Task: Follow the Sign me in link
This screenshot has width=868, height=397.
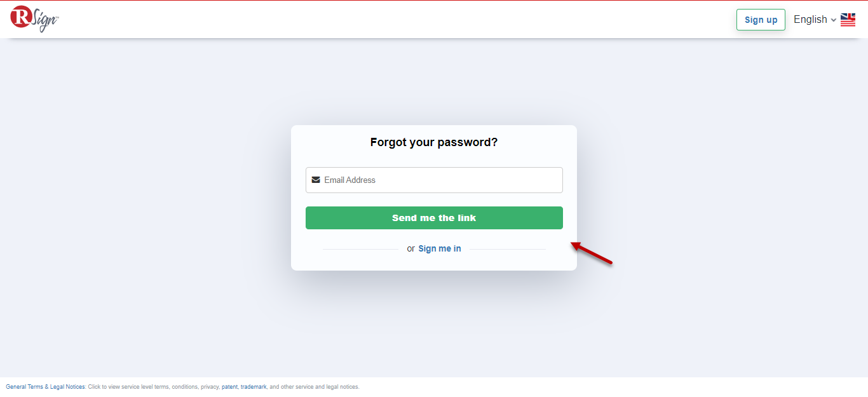Action: click(x=440, y=248)
